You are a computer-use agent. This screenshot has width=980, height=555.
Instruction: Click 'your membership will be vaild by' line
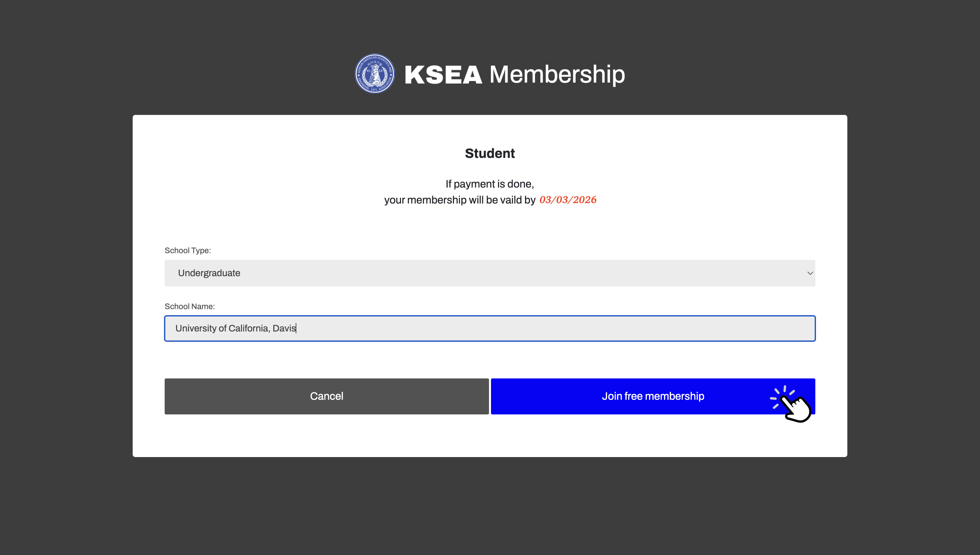[x=460, y=200]
